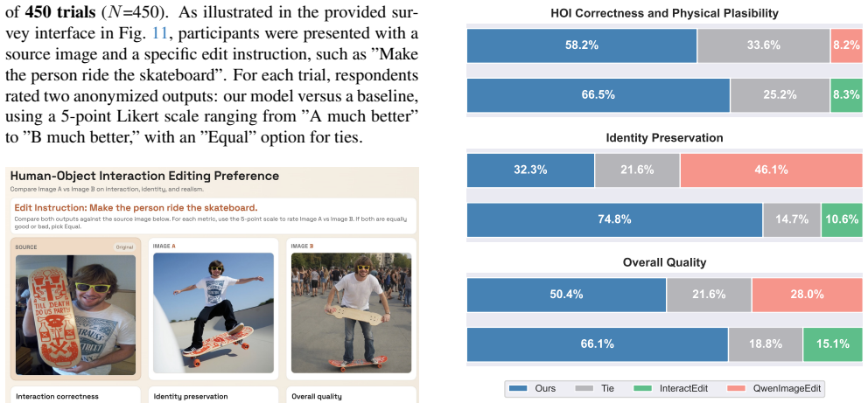Click the Original badge on the source image

click(124, 247)
